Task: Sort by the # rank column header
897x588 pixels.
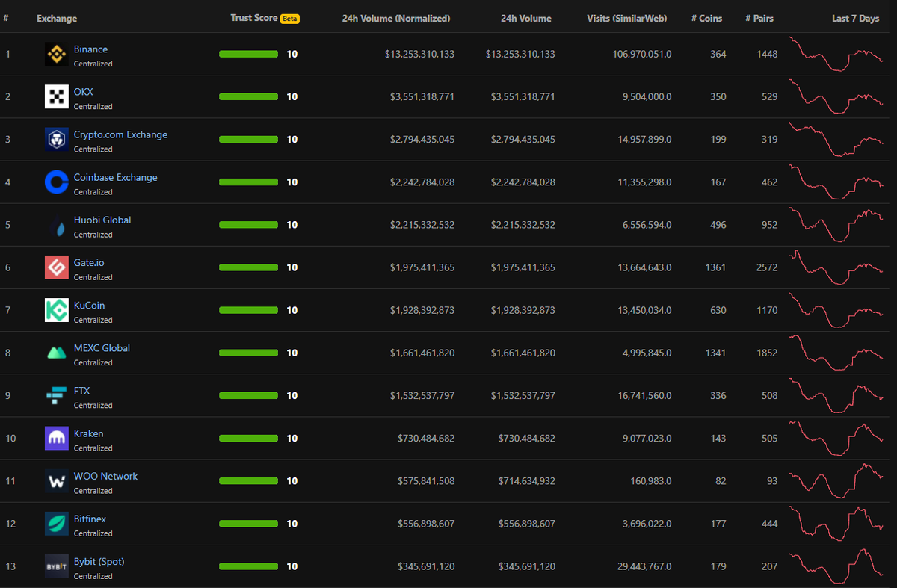Action: 6,18
